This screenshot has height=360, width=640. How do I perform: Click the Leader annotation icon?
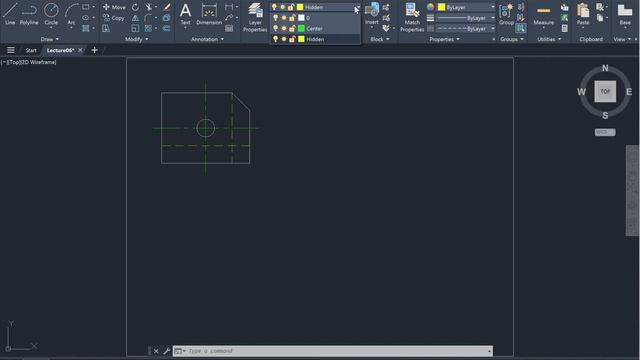(229, 18)
